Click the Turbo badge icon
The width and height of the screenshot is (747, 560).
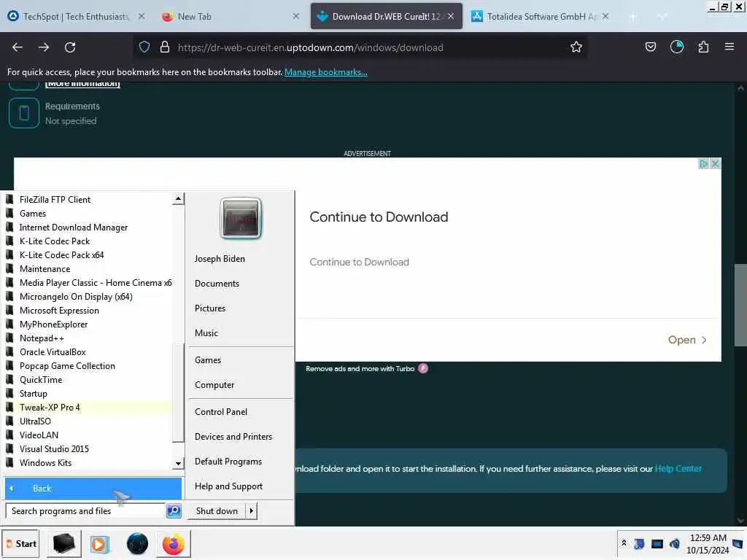point(423,368)
